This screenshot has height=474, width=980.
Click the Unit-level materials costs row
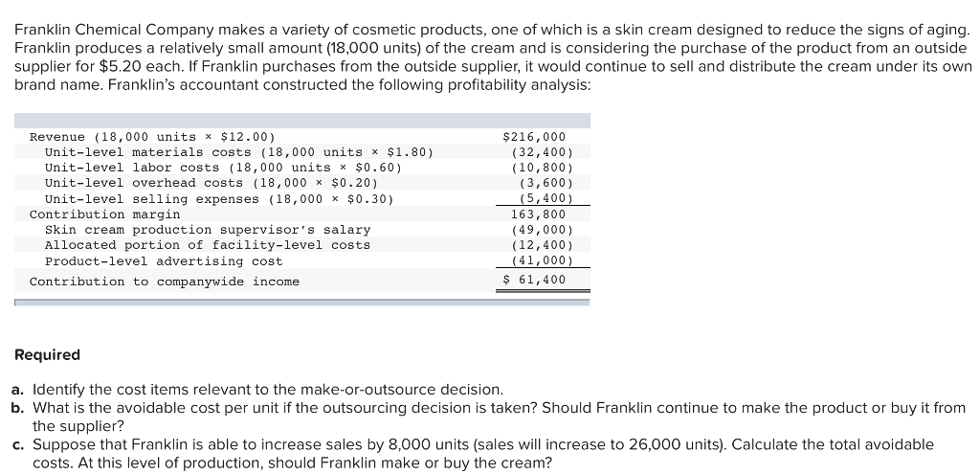coord(301,152)
